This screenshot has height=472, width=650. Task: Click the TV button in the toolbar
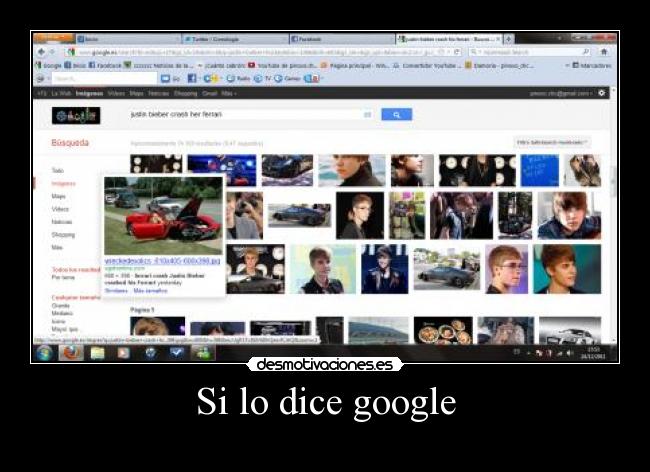tap(262, 78)
